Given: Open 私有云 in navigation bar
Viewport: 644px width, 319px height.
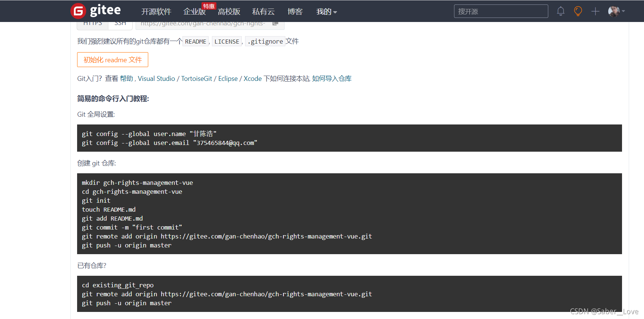Looking at the screenshot, I should (x=263, y=12).
